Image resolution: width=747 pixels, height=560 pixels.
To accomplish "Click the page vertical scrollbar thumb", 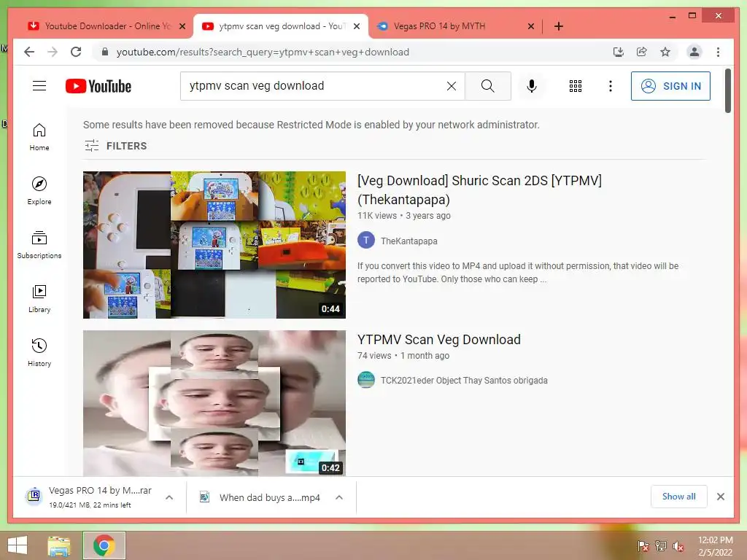I will [727, 91].
